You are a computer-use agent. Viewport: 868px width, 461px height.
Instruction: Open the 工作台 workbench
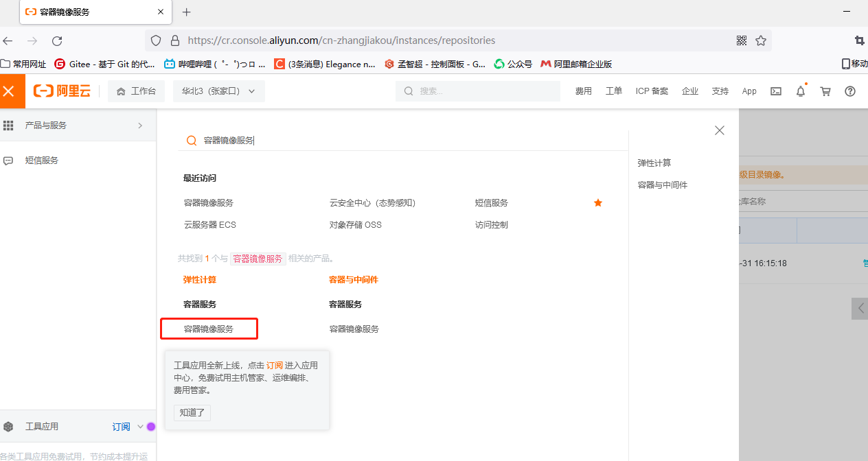tap(136, 91)
